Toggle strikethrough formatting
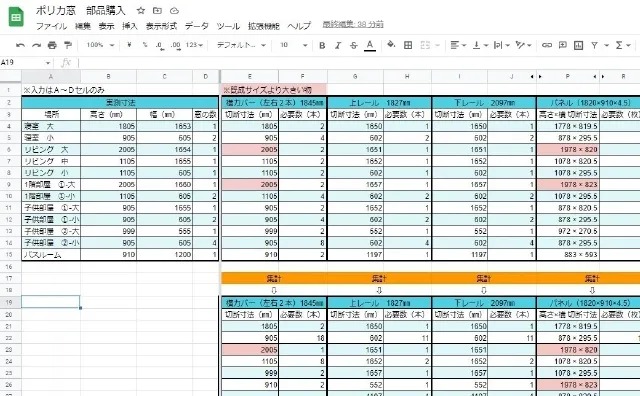 tap(353, 45)
